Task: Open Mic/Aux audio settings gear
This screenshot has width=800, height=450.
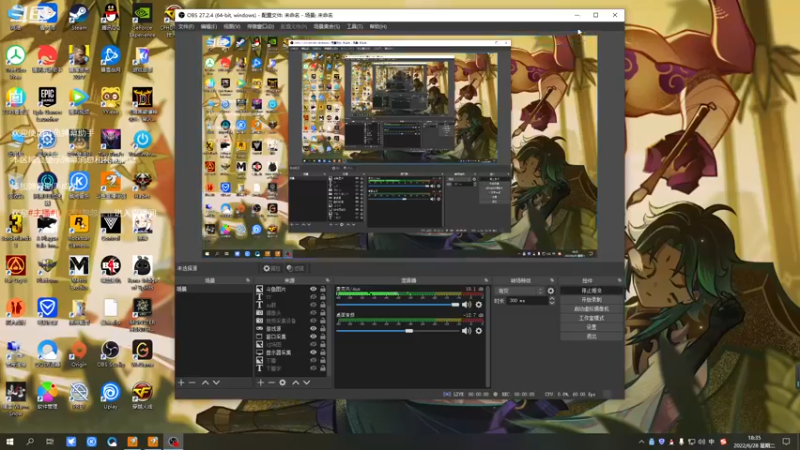Action: 479,305
